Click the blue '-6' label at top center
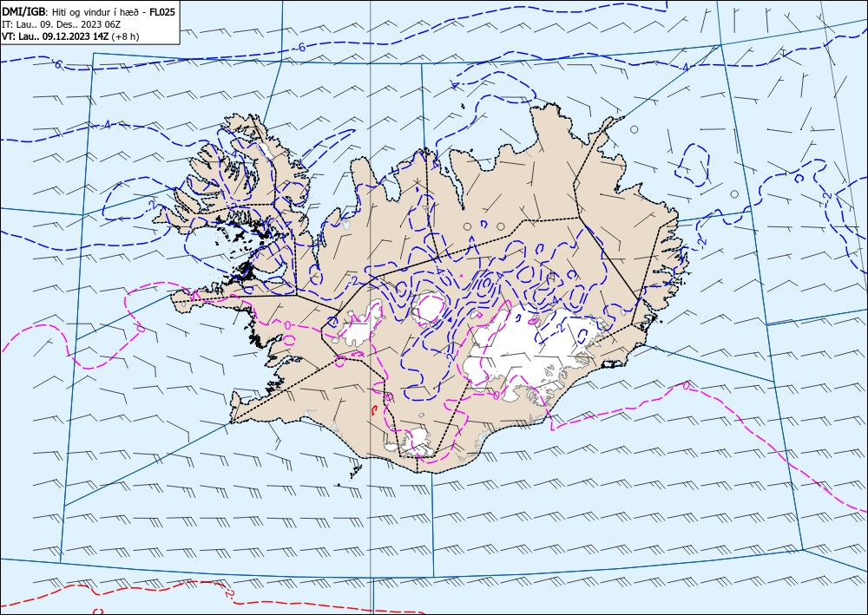Image resolution: width=868 pixels, height=615 pixels. click(x=300, y=48)
